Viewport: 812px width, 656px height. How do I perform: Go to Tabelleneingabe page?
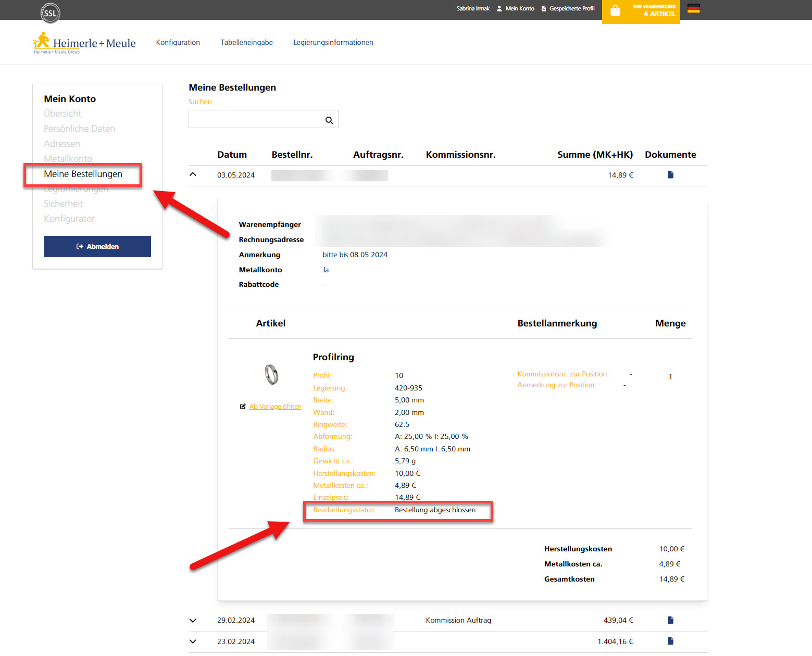246,42
